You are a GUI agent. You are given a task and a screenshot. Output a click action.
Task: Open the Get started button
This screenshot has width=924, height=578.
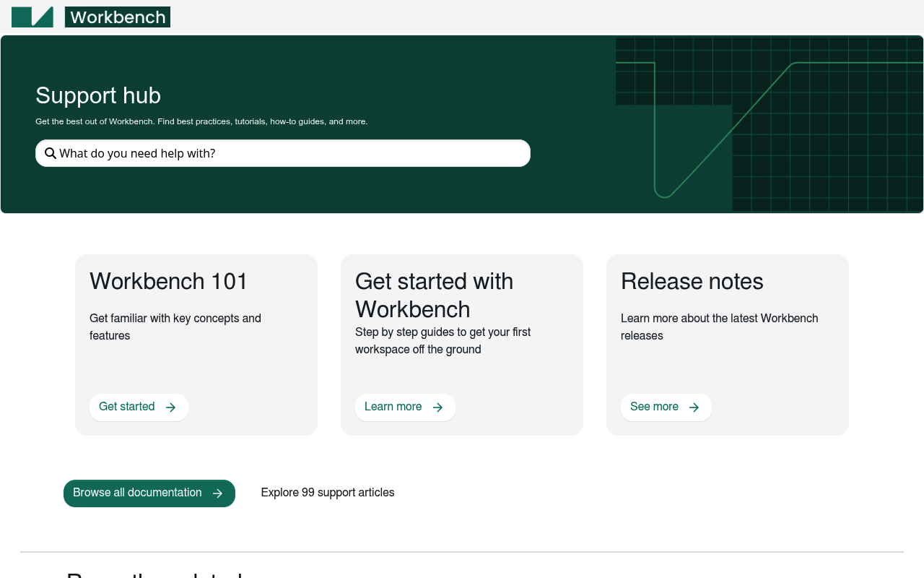pyautogui.click(x=139, y=407)
